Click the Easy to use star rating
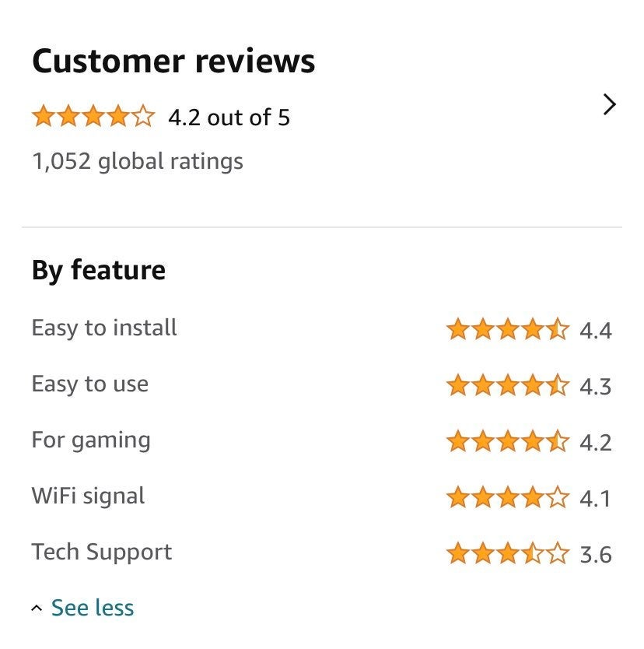The width and height of the screenshot is (644, 649). pos(508,385)
